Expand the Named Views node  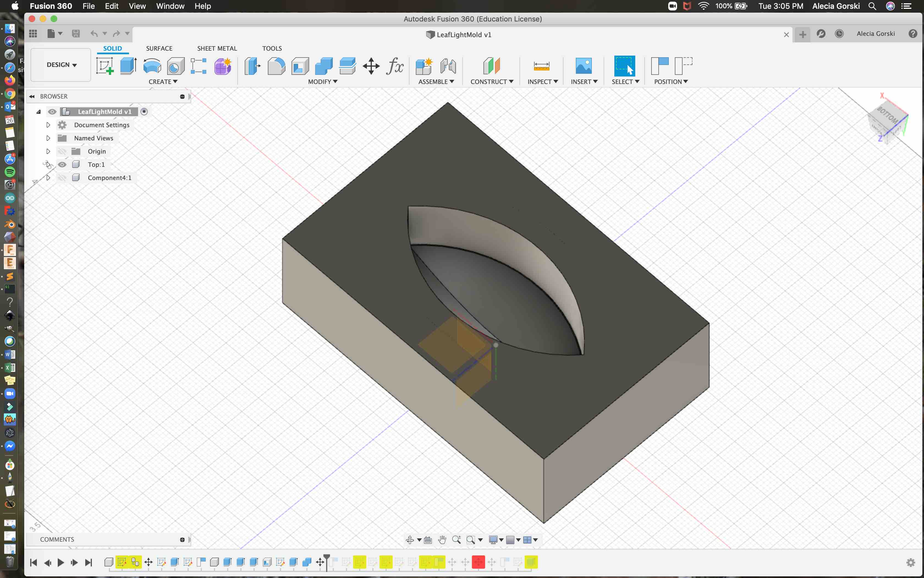pos(48,138)
